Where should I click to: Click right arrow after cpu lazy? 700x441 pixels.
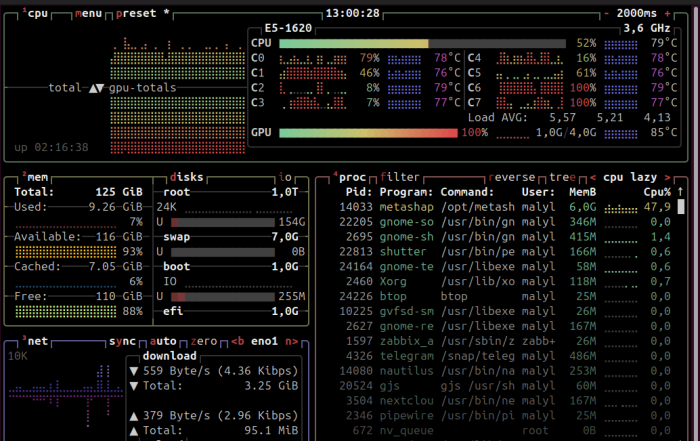pyautogui.click(x=667, y=177)
